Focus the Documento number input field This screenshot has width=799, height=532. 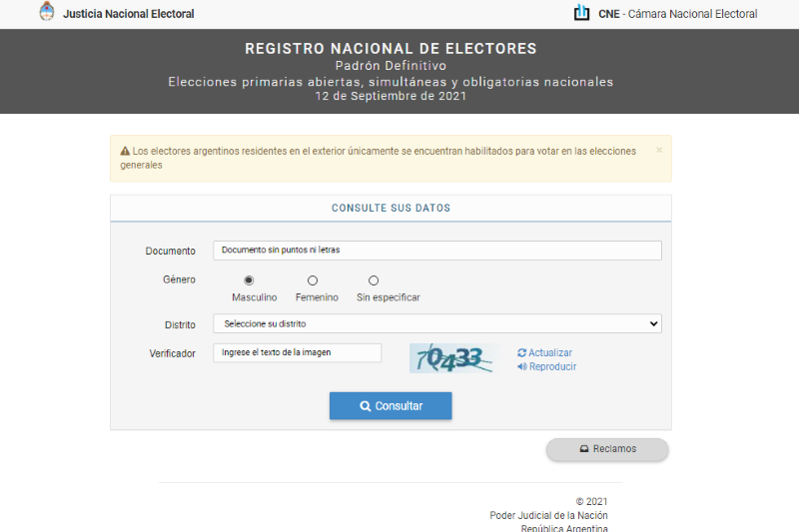tap(436, 251)
